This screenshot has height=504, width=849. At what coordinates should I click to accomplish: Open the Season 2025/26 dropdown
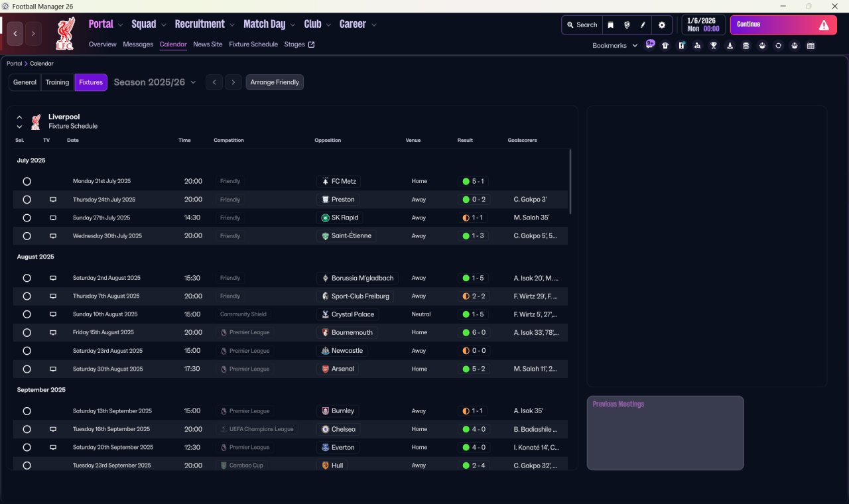pyautogui.click(x=155, y=82)
